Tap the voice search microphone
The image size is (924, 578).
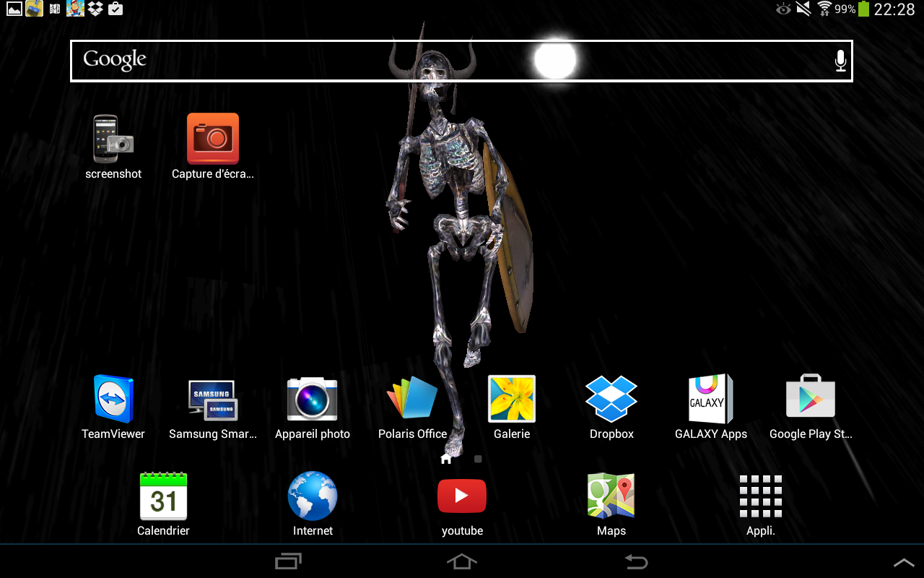click(x=840, y=61)
